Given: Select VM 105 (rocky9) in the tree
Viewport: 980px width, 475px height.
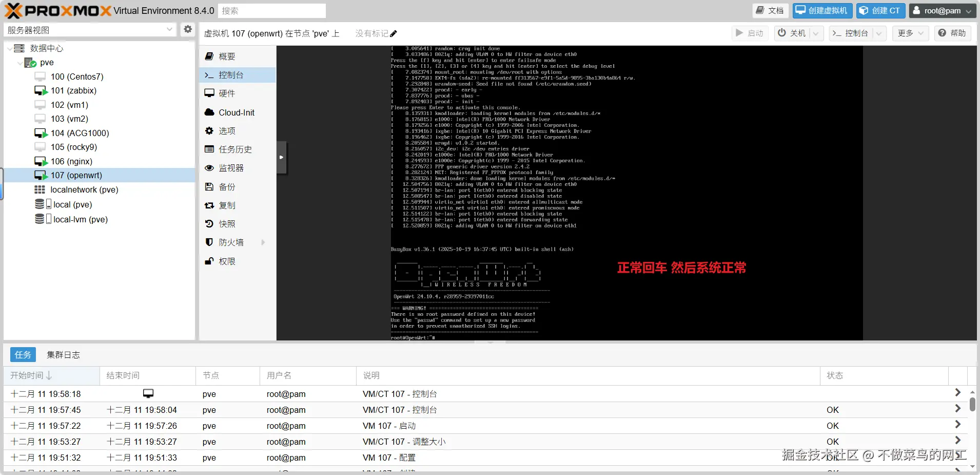Looking at the screenshot, I should [73, 147].
